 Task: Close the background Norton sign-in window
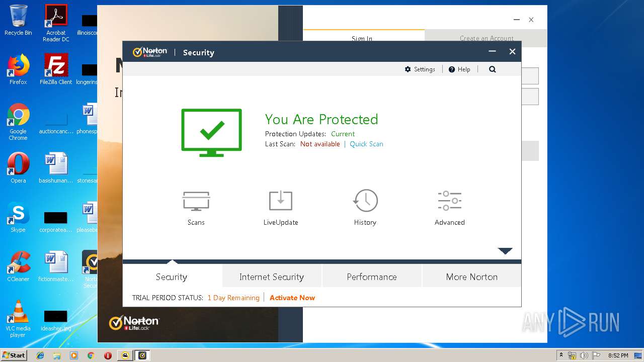(x=531, y=20)
